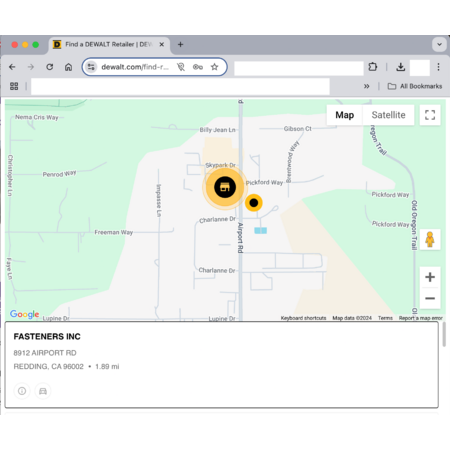The height and width of the screenshot is (450, 450).
Task: Select the Find a DEWALT Retailer tab
Action: (109, 44)
